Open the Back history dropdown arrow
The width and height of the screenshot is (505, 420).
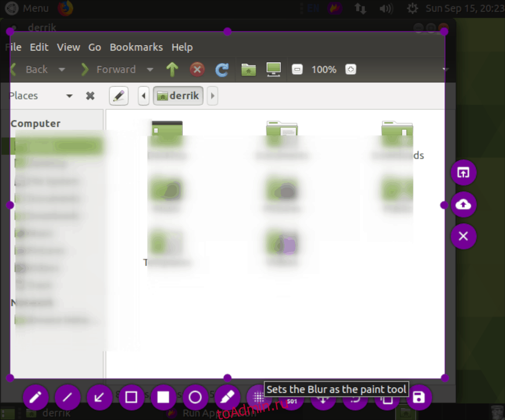point(62,70)
